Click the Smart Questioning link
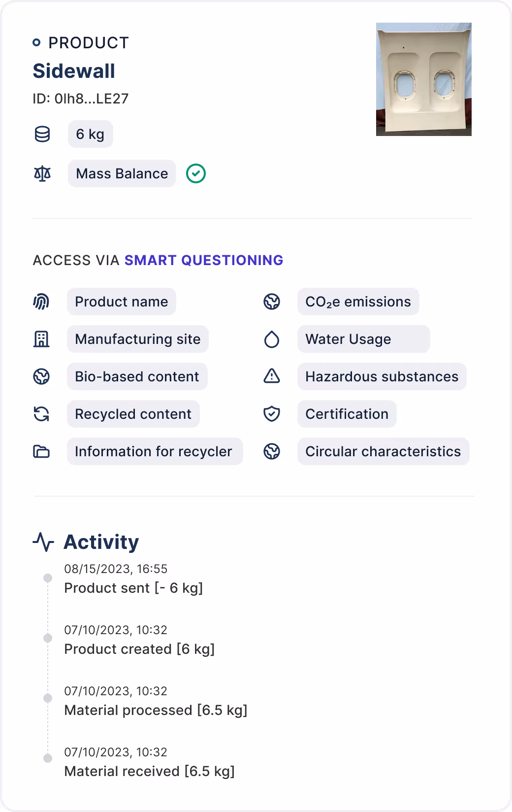512x812 pixels. coord(204,260)
